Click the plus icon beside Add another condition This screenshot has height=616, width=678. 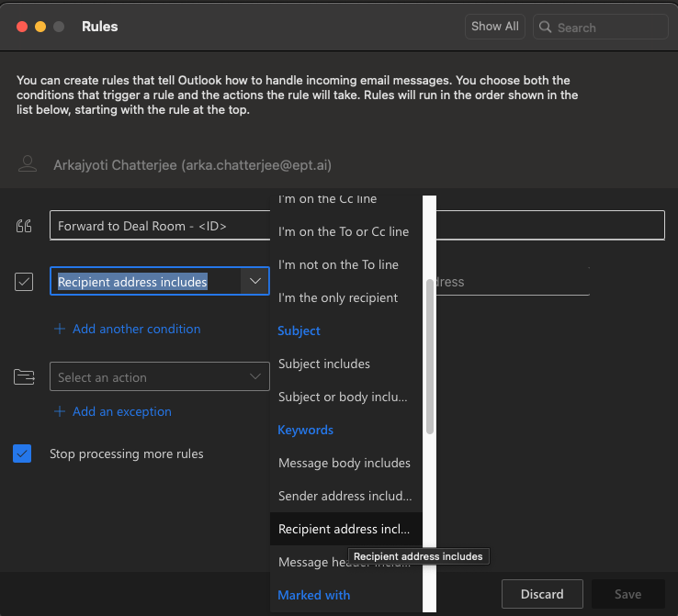(60, 329)
